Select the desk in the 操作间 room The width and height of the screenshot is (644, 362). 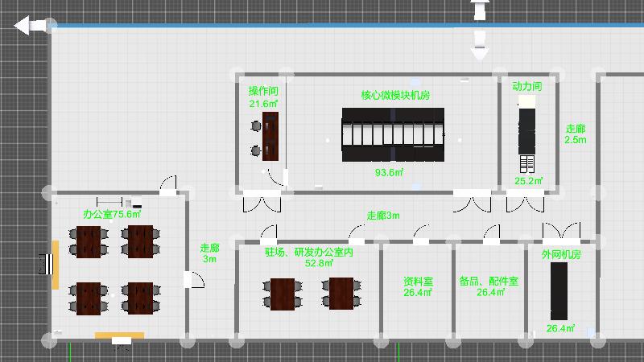pyautogui.click(x=270, y=135)
